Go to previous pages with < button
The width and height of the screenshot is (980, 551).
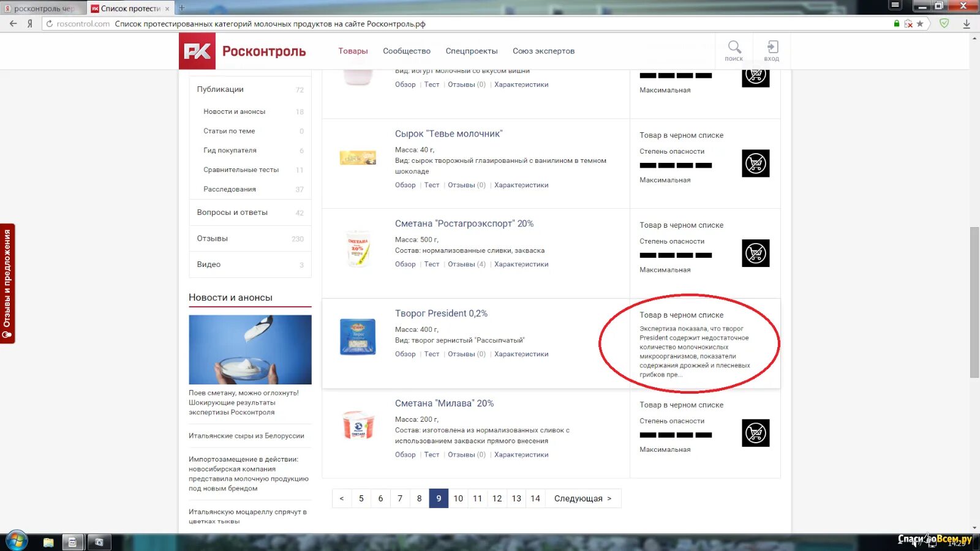[342, 498]
